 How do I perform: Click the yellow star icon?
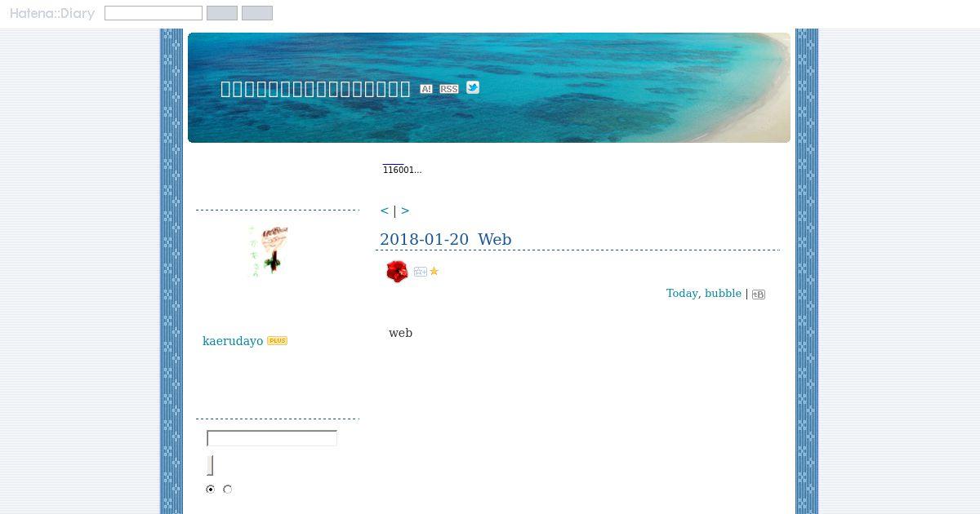pyautogui.click(x=434, y=272)
